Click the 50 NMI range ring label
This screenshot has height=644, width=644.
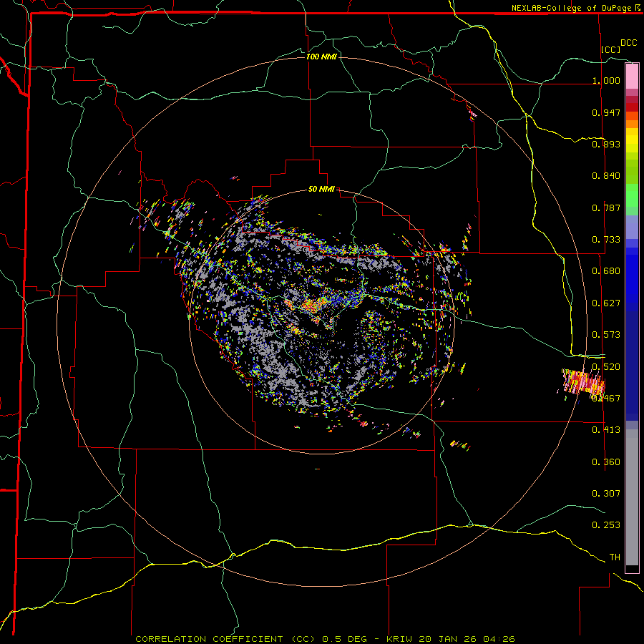coord(321,189)
